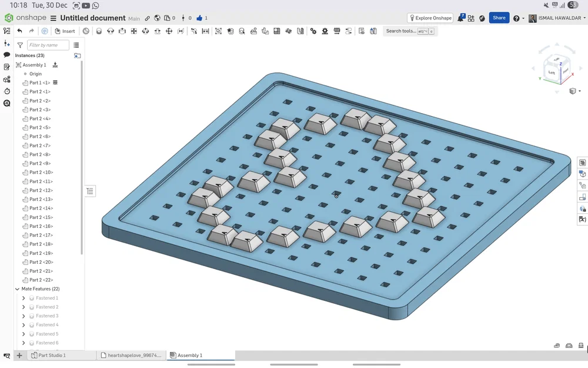588x368 pixels.
Task: Click the magnifier icon in left sidebar
Action: coord(6,103)
